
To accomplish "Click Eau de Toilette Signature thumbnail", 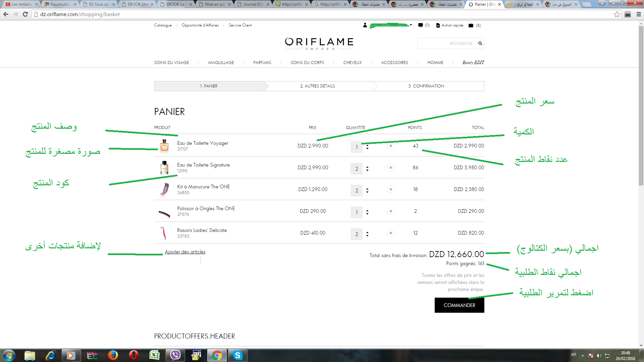I will click(x=164, y=168).
